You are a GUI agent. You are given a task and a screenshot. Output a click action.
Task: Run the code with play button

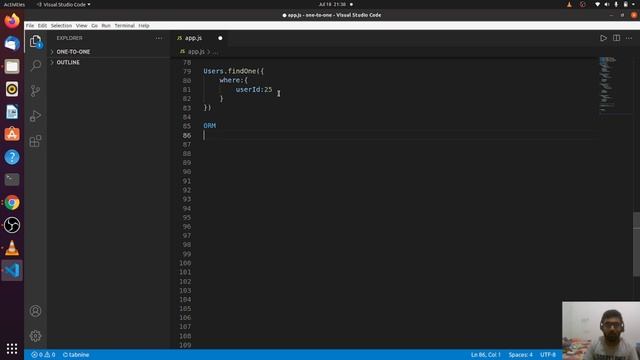(x=603, y=38)
